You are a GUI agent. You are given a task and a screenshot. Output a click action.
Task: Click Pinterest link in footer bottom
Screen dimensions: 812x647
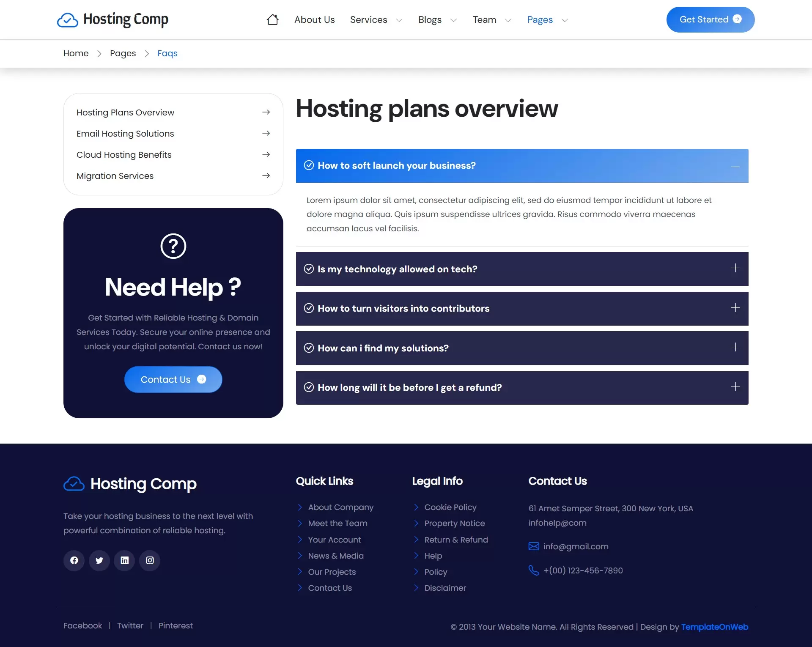click(x=176, y=625)
